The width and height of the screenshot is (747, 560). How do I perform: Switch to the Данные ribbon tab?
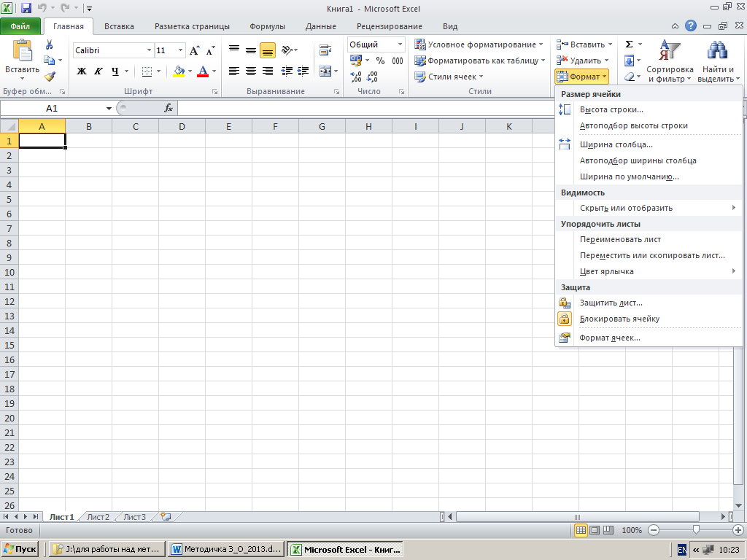tap(321, 27)
